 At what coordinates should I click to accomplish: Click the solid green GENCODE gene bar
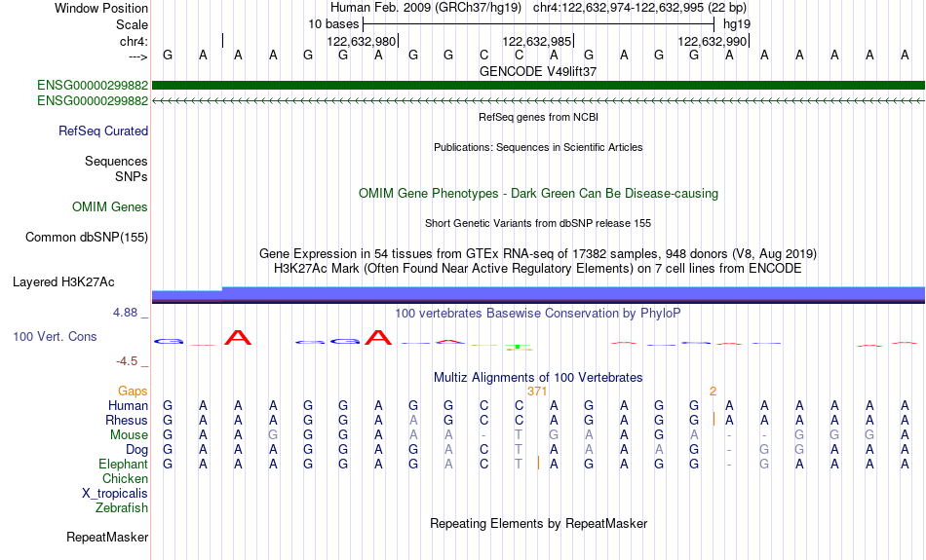[538, 86]
